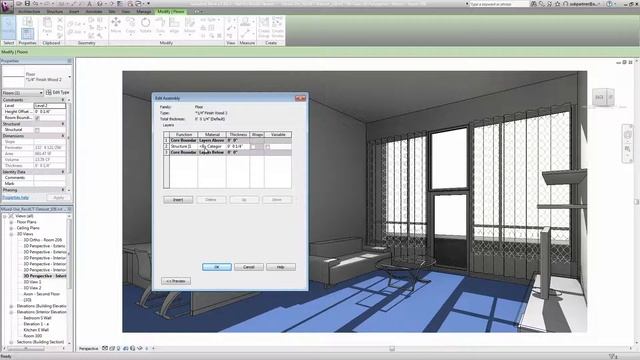Toggle the Room Bounding checkbox
Image resolution: width=640 pixels, height=360 pixels.
tap(37, 118)
